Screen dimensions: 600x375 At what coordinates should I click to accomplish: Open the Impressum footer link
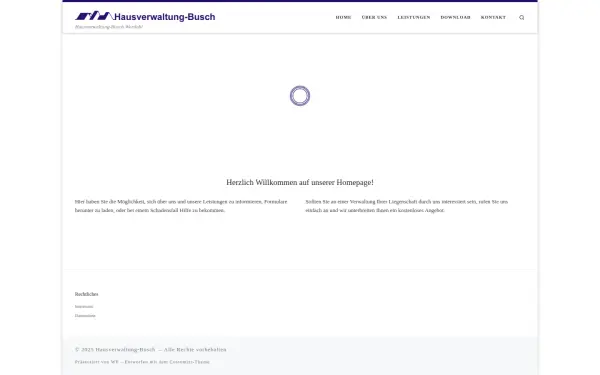coord(84,307)
